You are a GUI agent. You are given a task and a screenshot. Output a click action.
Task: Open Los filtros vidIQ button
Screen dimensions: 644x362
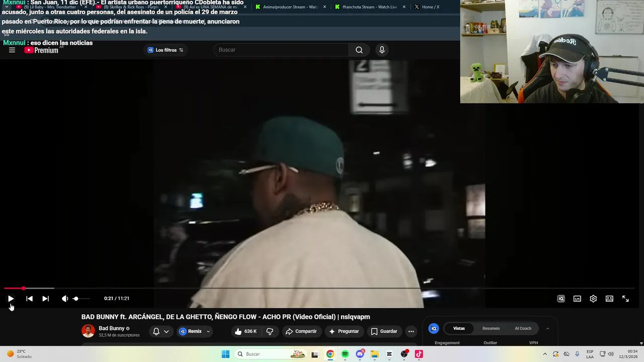click(x=166, y=50)
